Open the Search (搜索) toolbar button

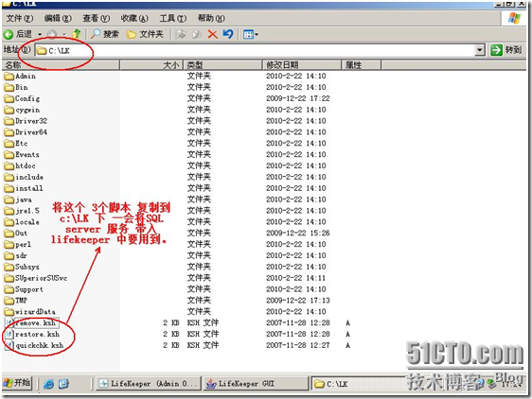click(x=105, y=34)
